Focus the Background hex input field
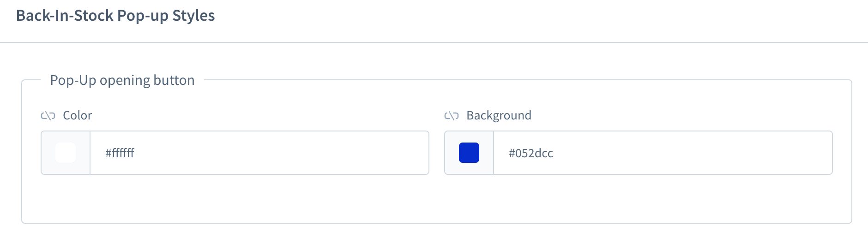The image size is (868, 250). pyautogui.click(x=662, y=153)
